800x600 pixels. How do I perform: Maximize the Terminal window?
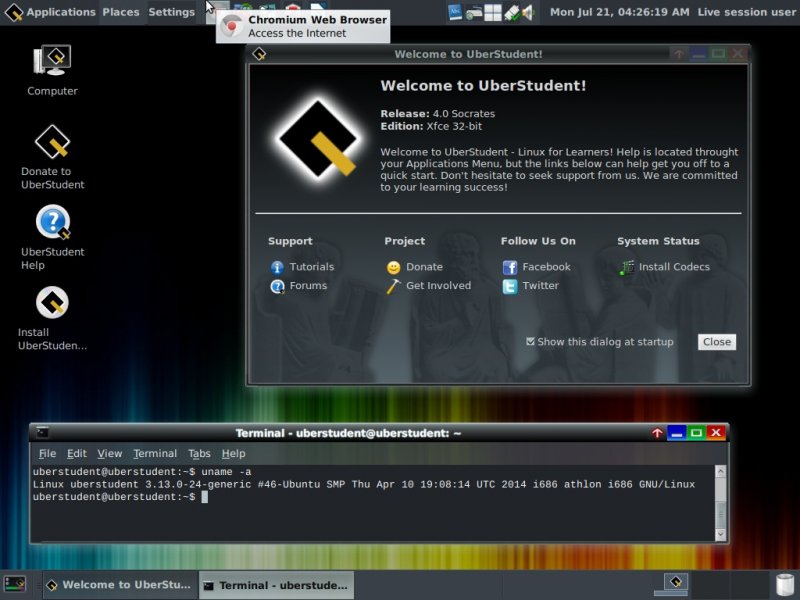(x=696, y=433)
